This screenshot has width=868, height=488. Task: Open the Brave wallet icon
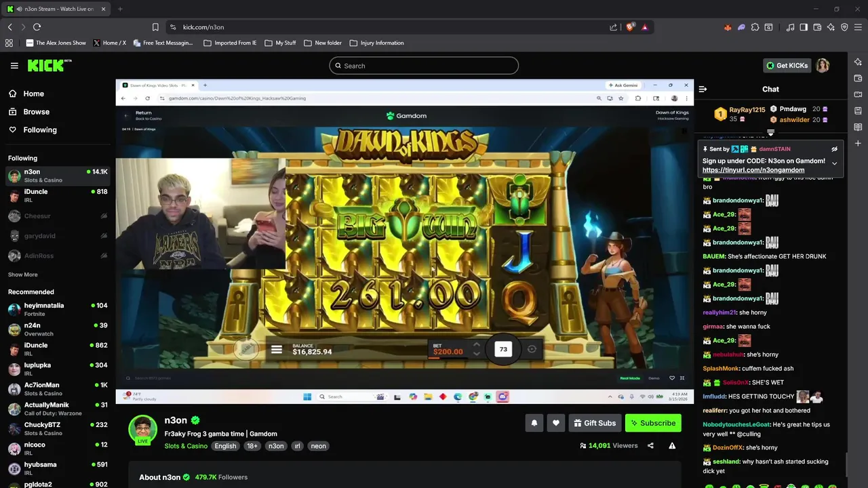pyautogui.click(x=817, y=27)
